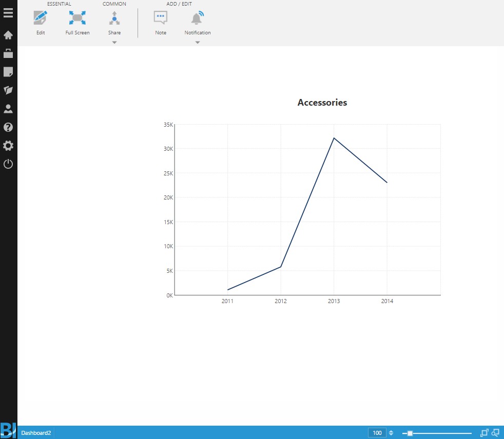Go to Home in sidebar
The width and height of the screenshot is (504, 439).
click(8, 35)
